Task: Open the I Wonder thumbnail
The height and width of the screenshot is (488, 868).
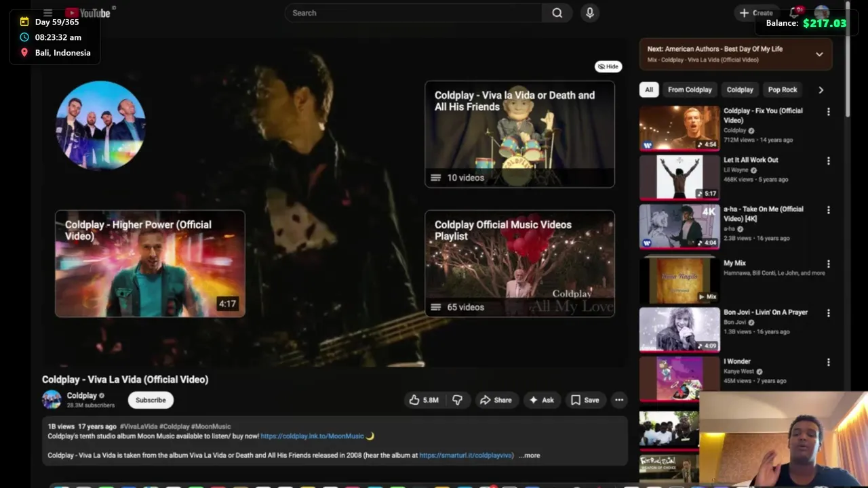Action: coord(679,379)
